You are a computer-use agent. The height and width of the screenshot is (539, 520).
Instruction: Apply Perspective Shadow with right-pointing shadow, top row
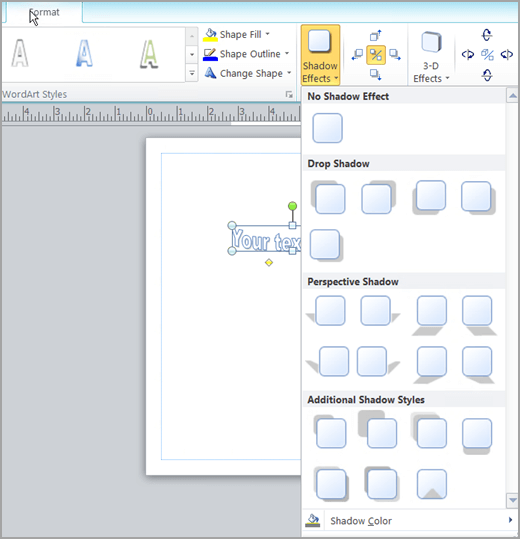pos(380,311)
